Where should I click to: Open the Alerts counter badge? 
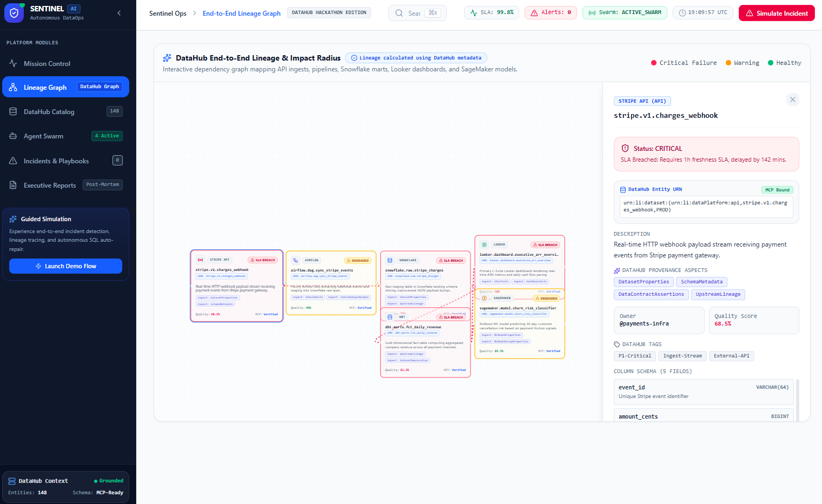point(551,12)
